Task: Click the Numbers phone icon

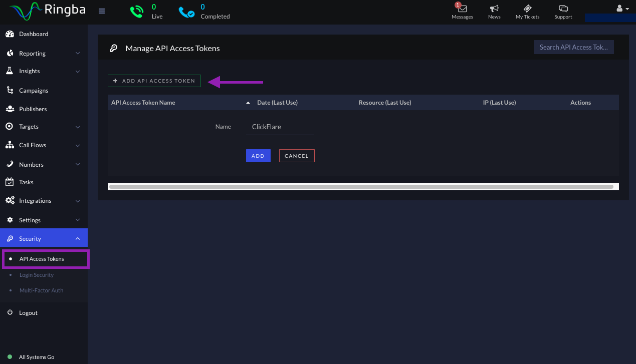Action: 10,164
